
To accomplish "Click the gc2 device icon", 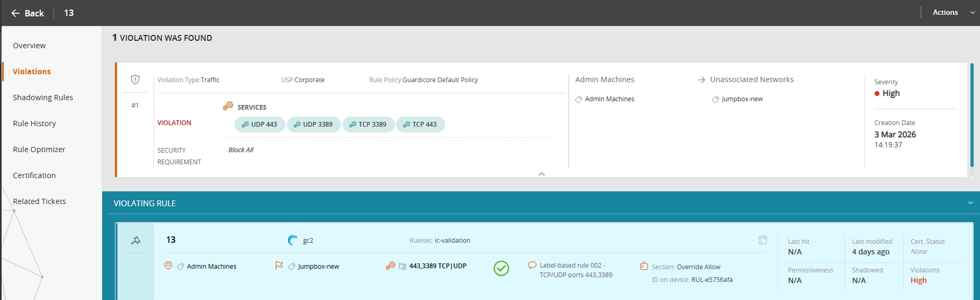I will point(293,240).
